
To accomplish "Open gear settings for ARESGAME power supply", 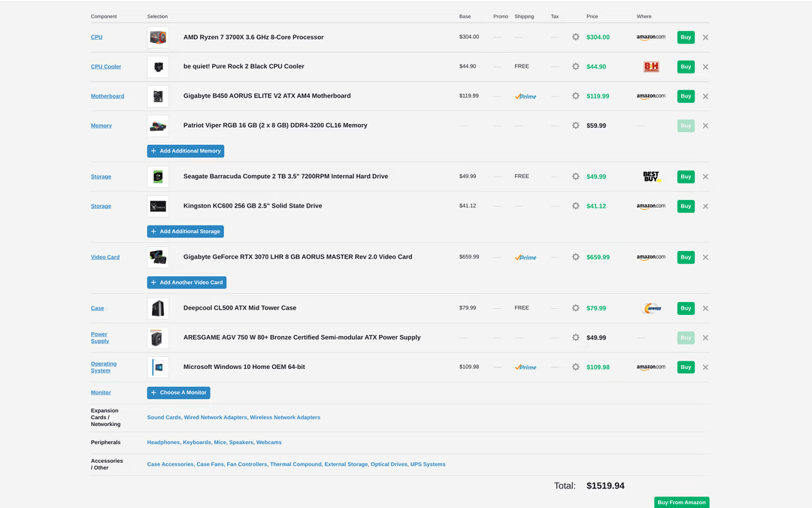I will (x=575, y=337).
